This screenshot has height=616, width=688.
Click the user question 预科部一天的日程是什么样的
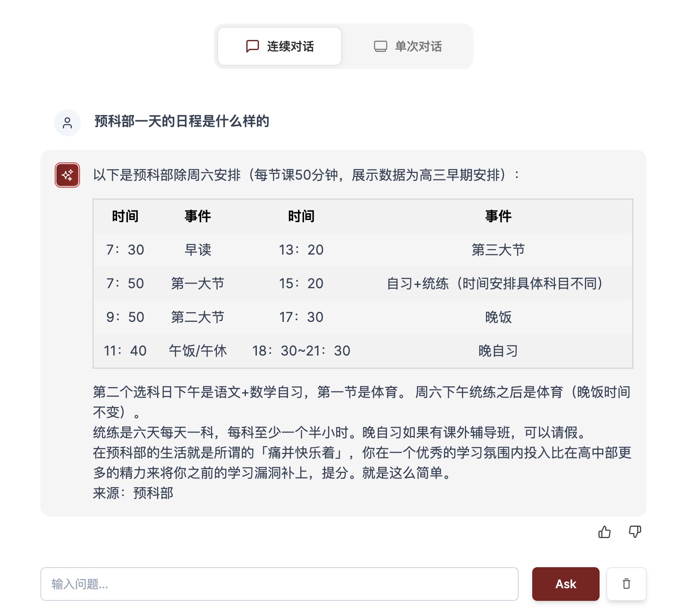click(x=181, y=122)
